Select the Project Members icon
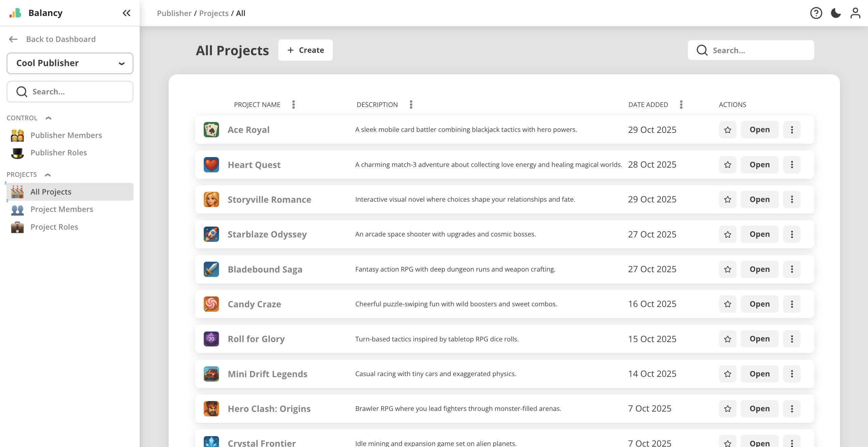Screen dimensions: 868x447 pos(17,210)
